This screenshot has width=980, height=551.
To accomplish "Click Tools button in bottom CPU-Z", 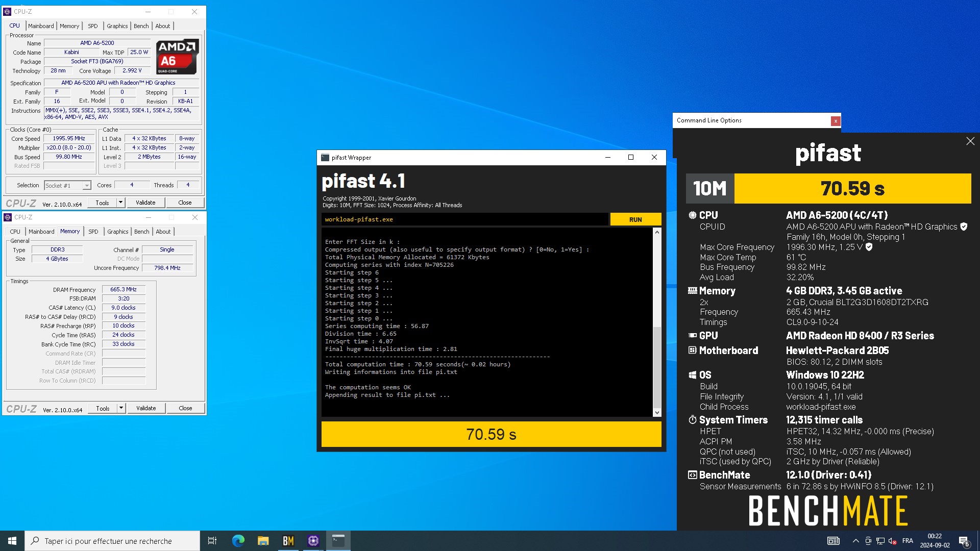I will (103, 408).
